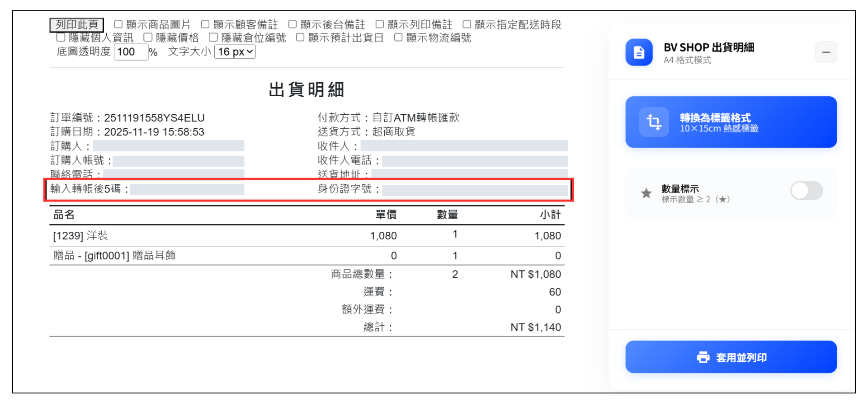
Task: Click the 運費 value 60
Action: point(555,292)
